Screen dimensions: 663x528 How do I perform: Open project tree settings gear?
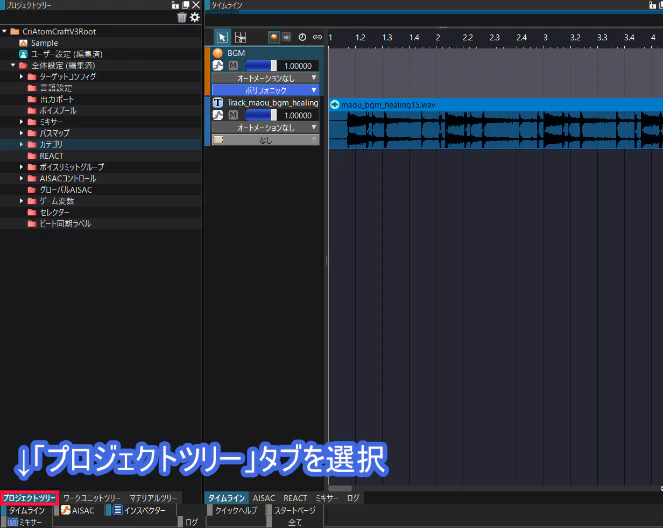pos(195,17)
